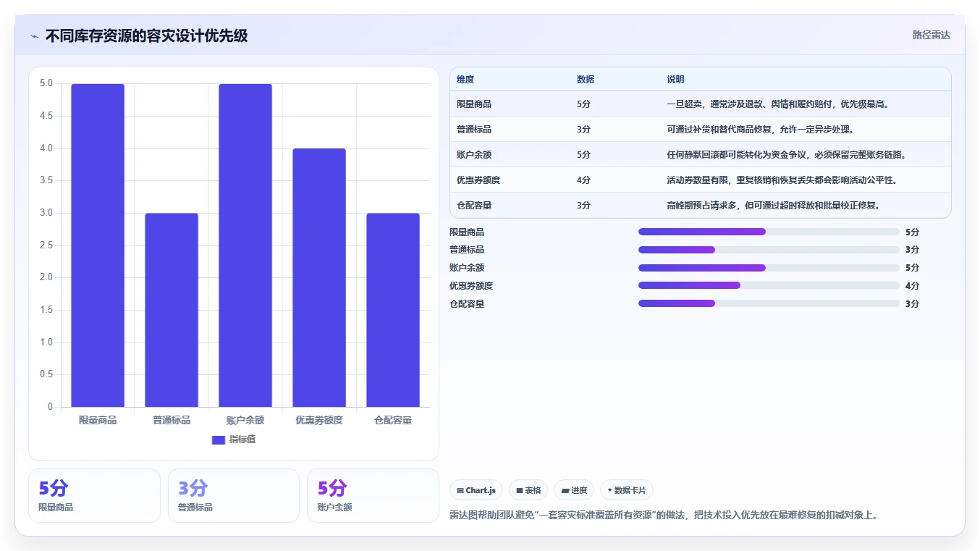The image size is (980, 551).
Task: Click the 普通标品 cell in table
Action: [x=474, y=130]
